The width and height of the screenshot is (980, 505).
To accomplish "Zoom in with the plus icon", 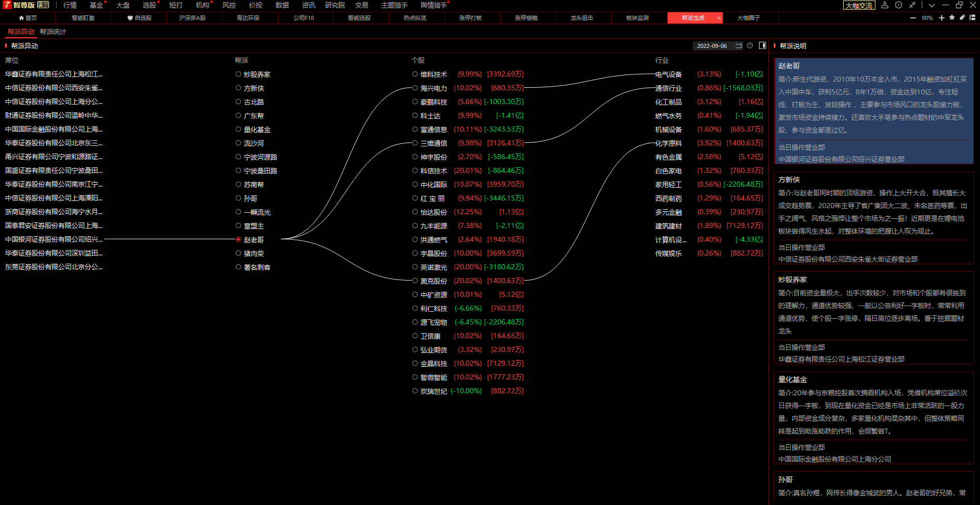I will click(942, 18).
